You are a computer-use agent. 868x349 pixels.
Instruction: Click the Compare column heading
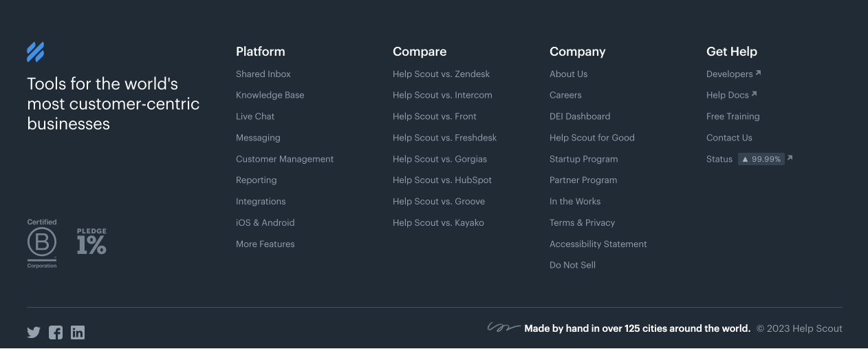click(x=420, y=52)
